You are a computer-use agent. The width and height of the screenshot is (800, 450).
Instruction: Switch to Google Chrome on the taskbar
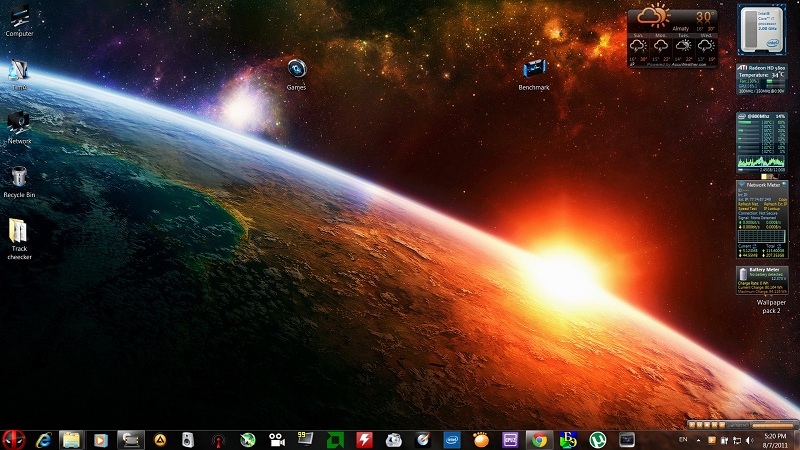coord(539,440)
